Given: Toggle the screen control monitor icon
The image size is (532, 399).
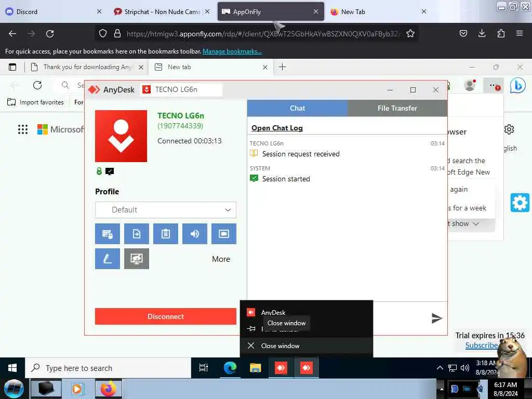Looking at the screenshot, I should pyautogui.click(x=224, y=234).
